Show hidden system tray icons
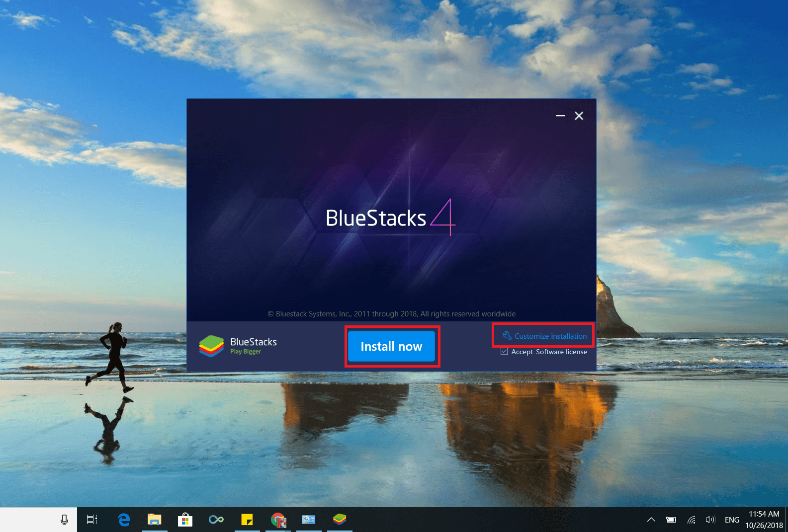788x532 pixels. click(651, 520)
